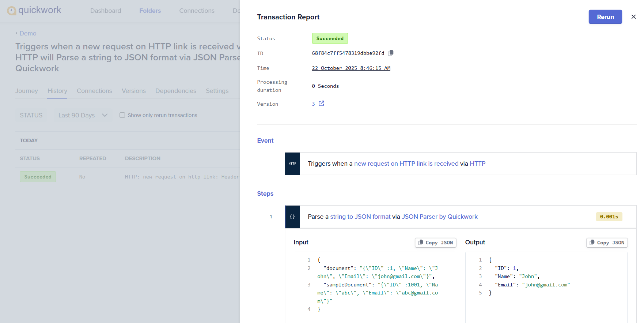Open the Last 90 Days dropdown

coord(83,115)
